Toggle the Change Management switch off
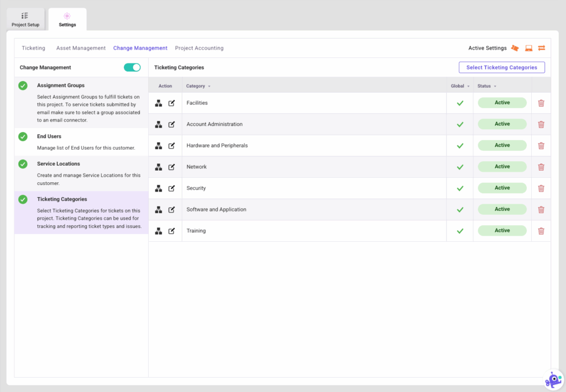Screen dimensions: 566x392 click(132, 67)
